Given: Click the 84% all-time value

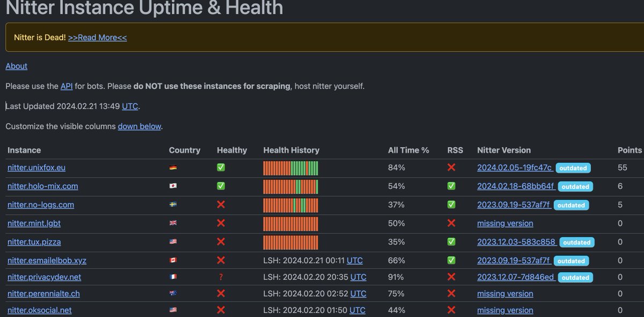Looking at the screenshot, I should pyautogui.click(x=397, y=168).
